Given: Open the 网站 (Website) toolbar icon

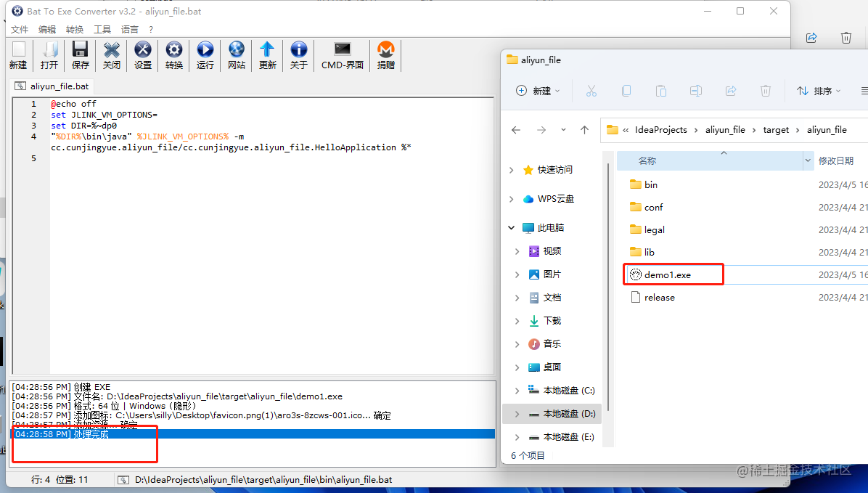Looking at the screenshot, I should (236, 56).
